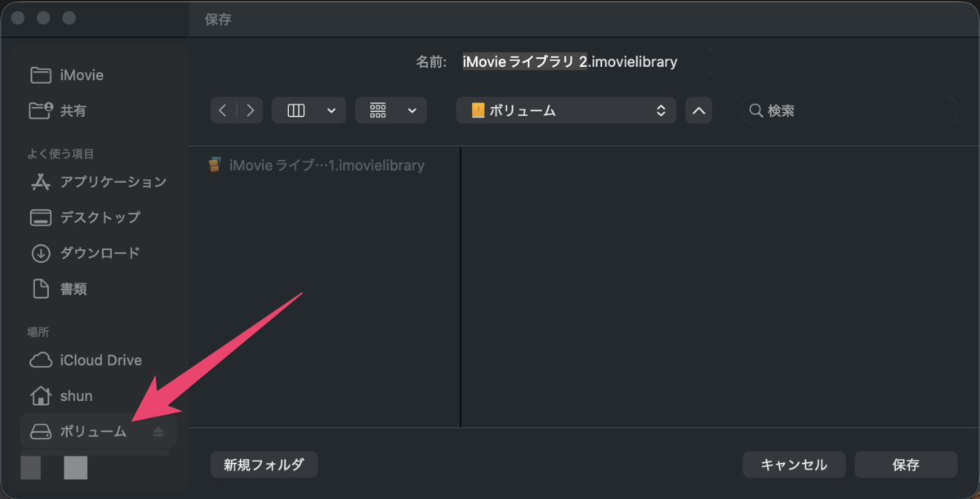This screenshot has height=499, width=980.
Task: Switch to column view icon
Action: coord(296,110)
